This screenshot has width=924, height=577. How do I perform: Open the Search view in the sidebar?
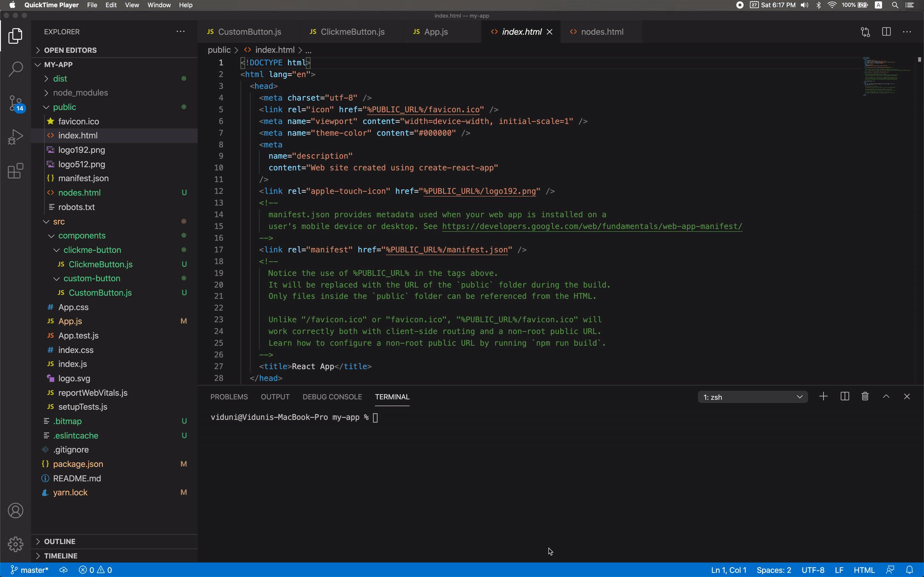click(x=16, y=69)
